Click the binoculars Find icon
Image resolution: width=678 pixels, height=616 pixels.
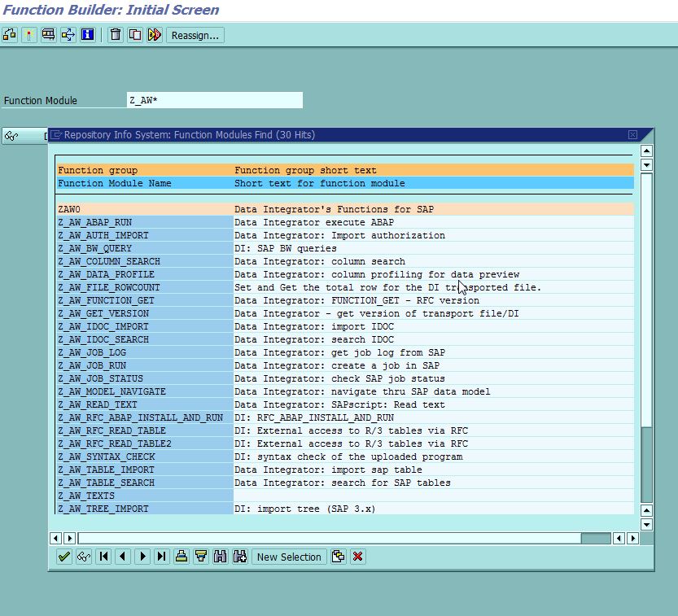coord(220,557)
